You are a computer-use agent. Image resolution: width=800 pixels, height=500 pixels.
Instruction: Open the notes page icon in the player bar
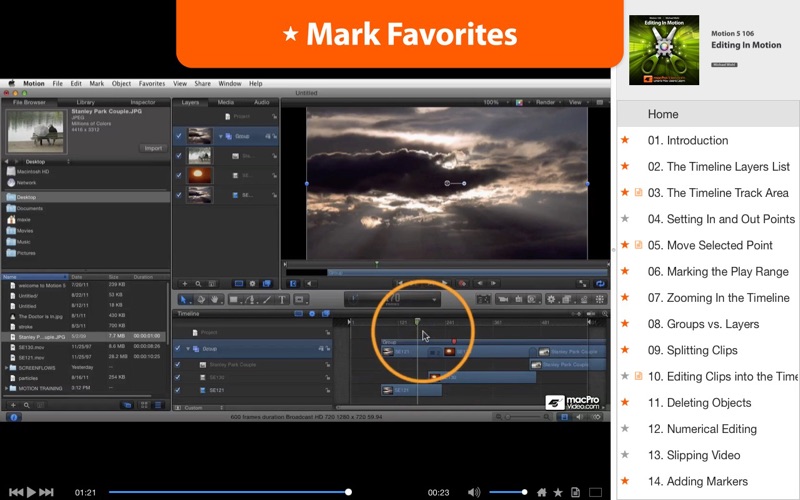pos(575,492)
